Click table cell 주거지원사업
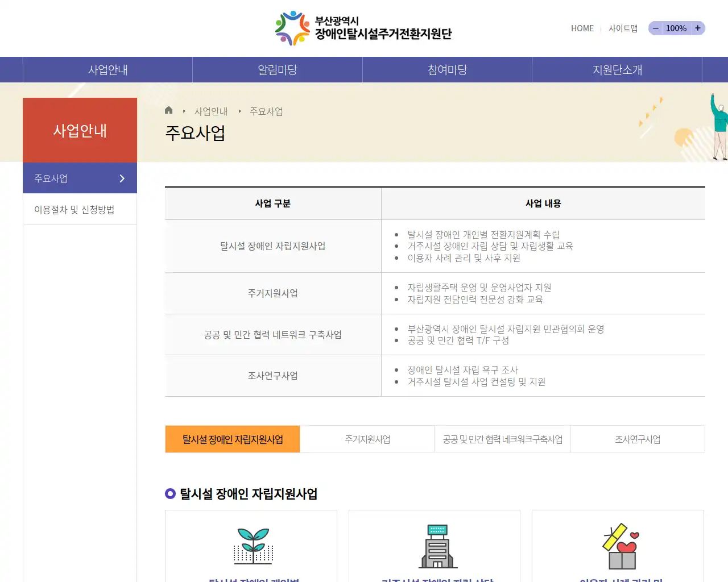The height and width of the screenshot is (582, 728). [273, 293]
